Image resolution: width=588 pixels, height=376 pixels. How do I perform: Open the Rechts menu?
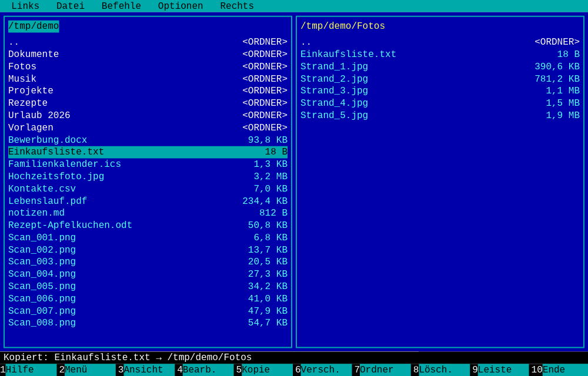237,6
